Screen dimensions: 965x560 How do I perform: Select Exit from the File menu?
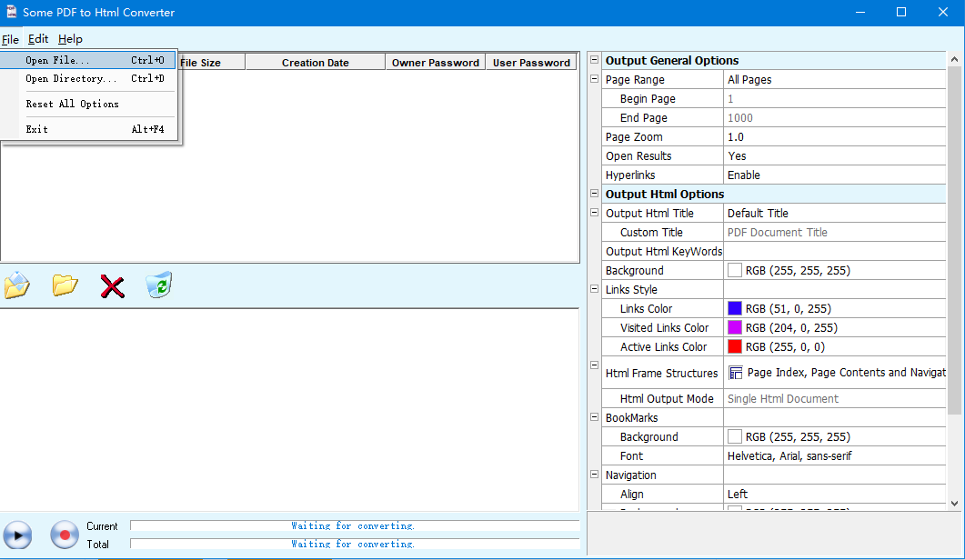[x=89, y=129]
